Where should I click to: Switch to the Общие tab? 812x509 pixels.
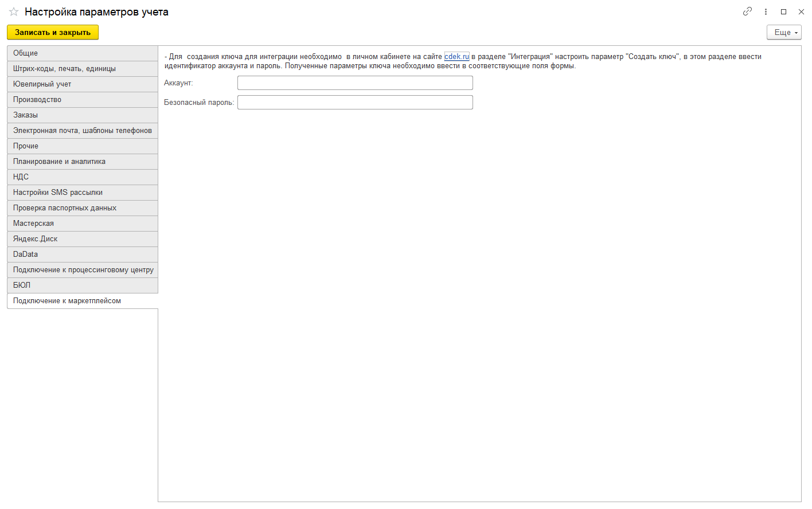click(x=83, y=53)
